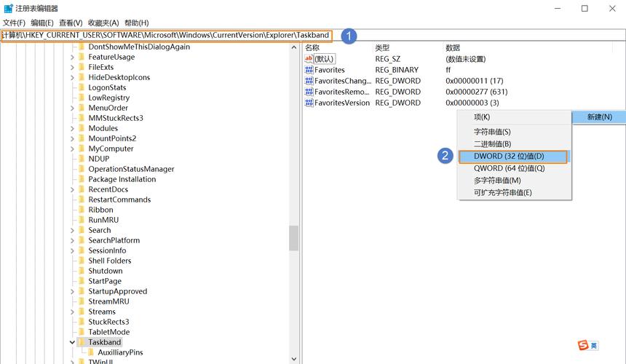626x364 pixels.
Task: Click the registry path address bar
Action: point(313,35)
